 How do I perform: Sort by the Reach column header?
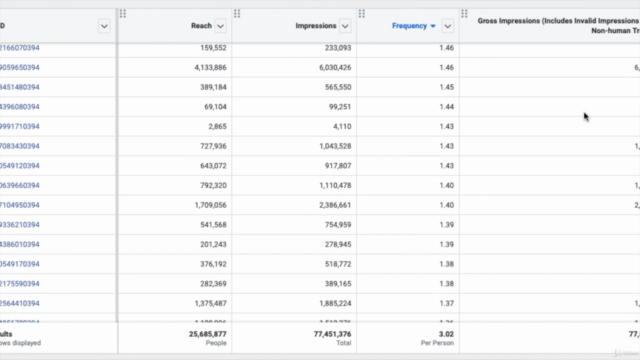point(202,26)
